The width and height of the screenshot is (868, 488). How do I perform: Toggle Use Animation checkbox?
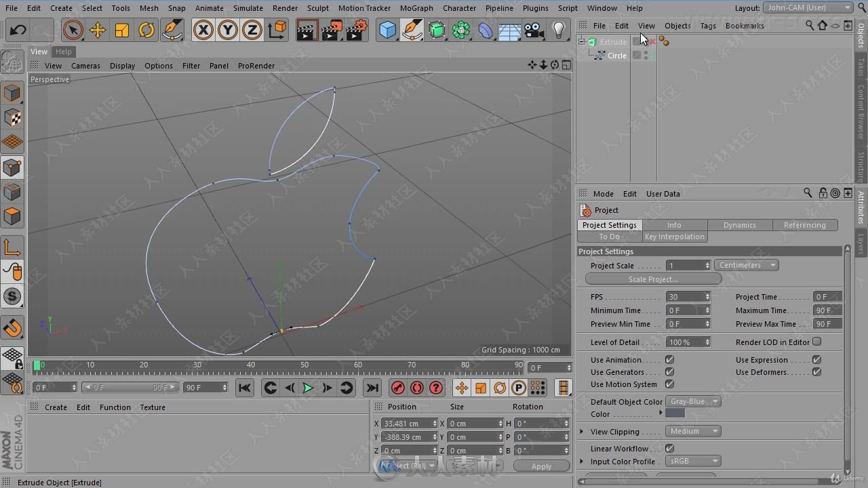click(669, 359)
